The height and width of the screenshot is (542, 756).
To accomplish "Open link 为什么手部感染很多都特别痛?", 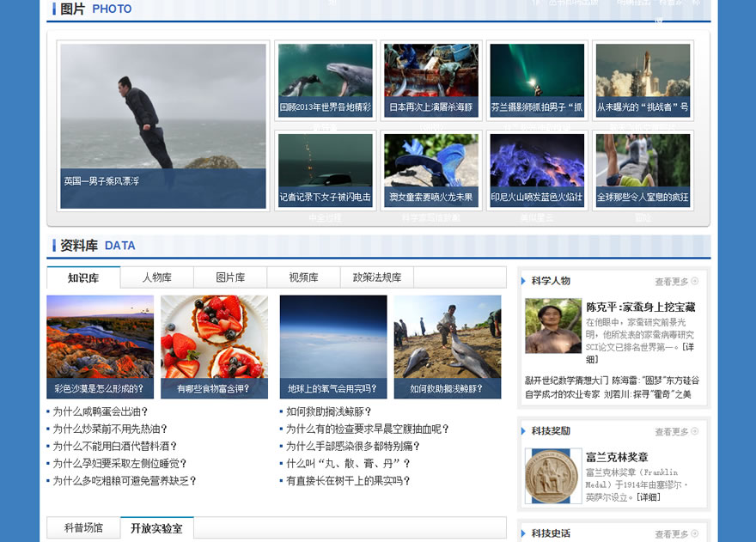I will [x=353, y=446].
